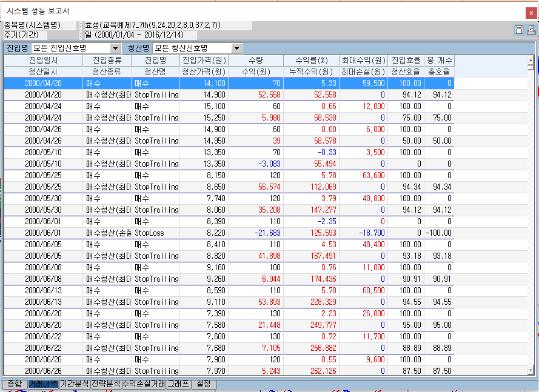Click the 수익률(%) column header
Screen dimensions: 539x392
[x=311, y=61]
